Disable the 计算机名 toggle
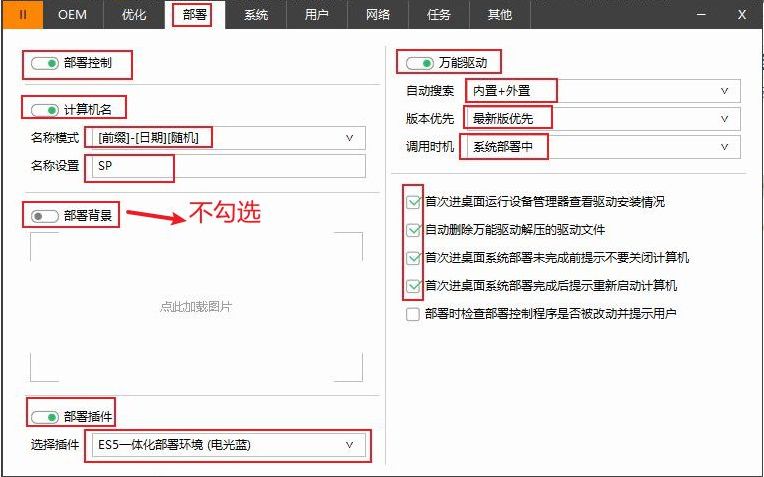Viewport: 764px width, 477px height. click(x=45, y=109)
